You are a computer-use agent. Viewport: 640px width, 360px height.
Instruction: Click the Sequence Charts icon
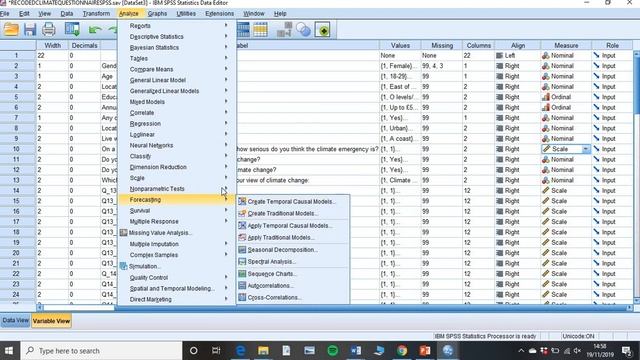click(242, 273)
